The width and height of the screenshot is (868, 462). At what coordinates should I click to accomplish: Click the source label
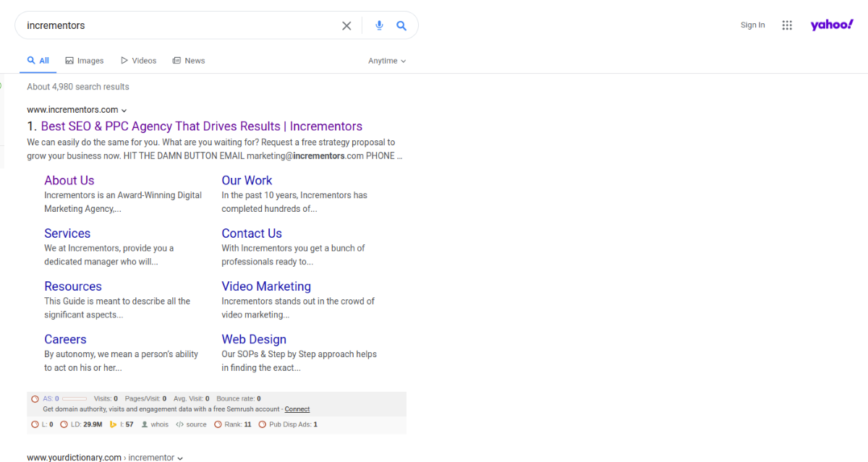(x=197, y=424)
